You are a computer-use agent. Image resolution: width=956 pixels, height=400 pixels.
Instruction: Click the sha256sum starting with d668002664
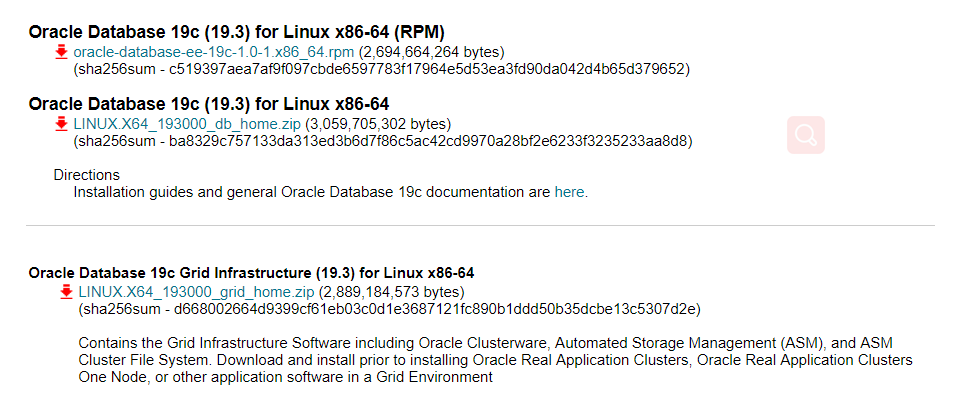pyautogui.click(x=390, y=309)
